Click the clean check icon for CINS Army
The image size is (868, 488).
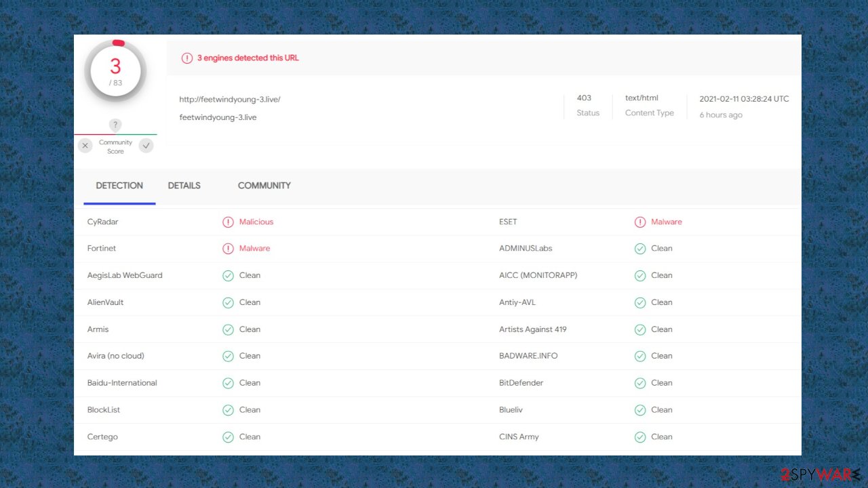click(x=640, y=437)
